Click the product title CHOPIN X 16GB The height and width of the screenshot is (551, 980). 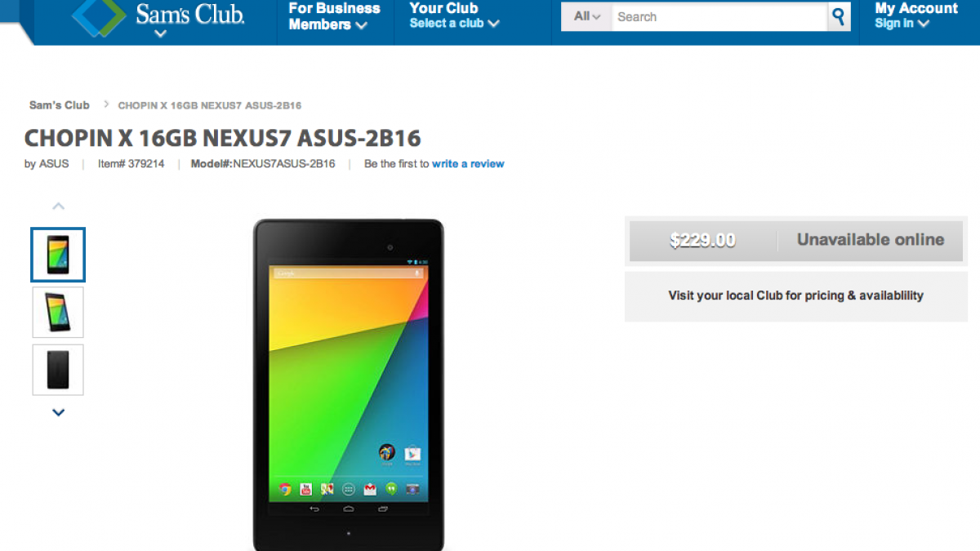point(223,138)
